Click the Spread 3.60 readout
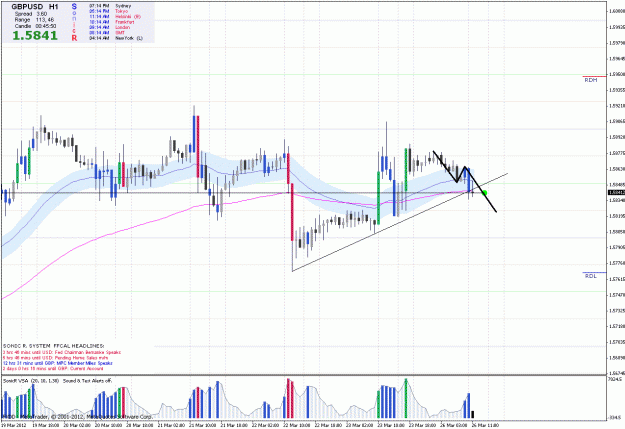Image resolution: width=625 pixels, height=429 pixels. tap(31, 14)
